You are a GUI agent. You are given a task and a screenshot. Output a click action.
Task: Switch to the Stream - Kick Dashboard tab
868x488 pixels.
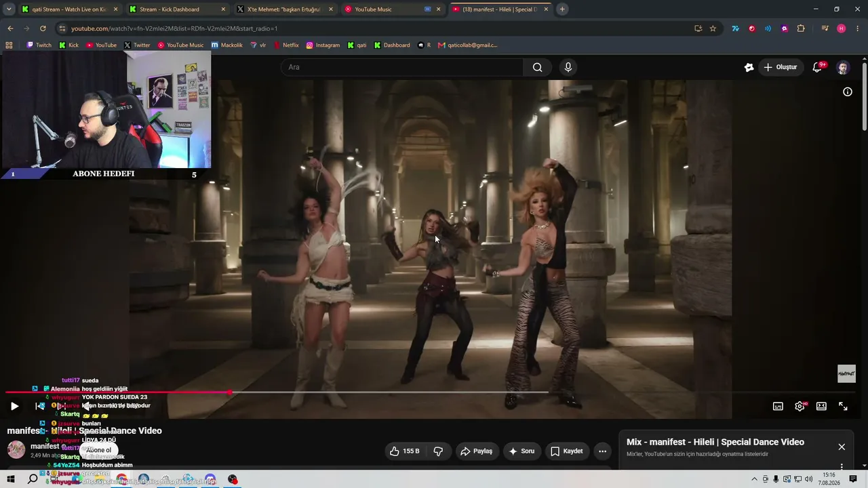coord(178,9)
